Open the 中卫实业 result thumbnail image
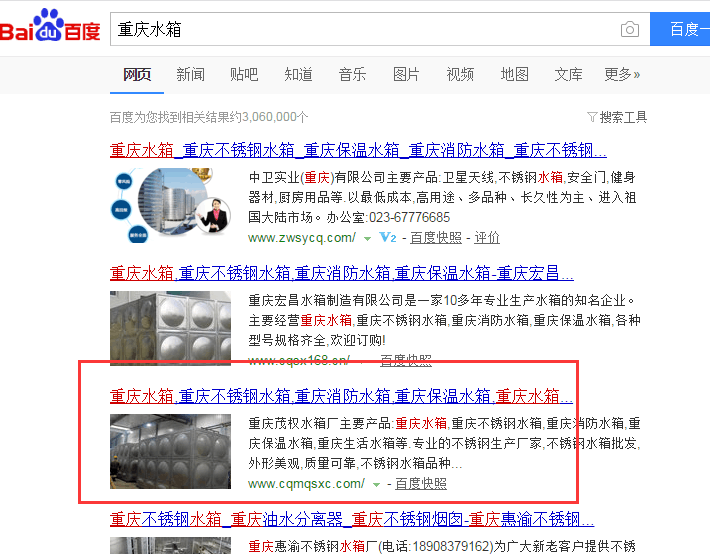The height and width of the screenshot is (554, 710). point(170,205)
